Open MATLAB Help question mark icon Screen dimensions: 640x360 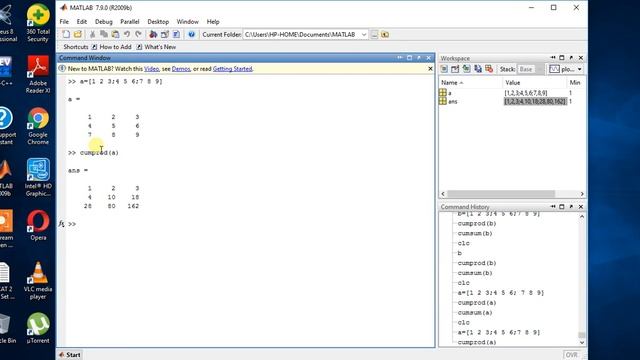[x=191, y=34]
